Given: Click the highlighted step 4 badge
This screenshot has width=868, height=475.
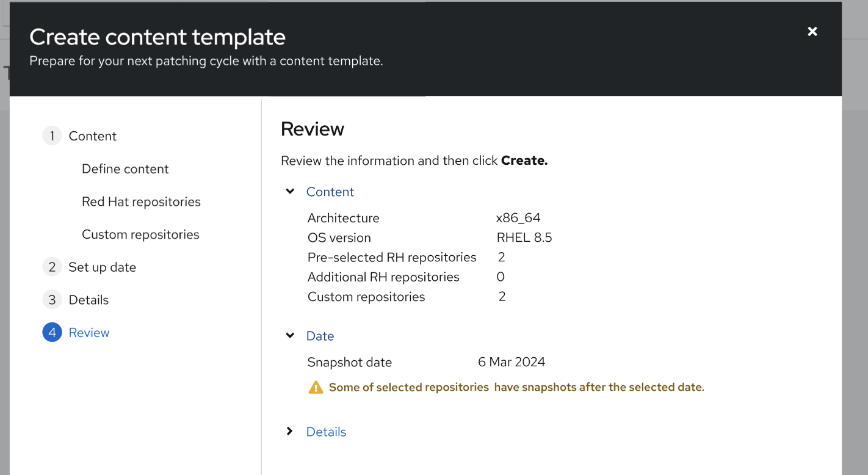Looking at the screenshot, I should (52, 333).
